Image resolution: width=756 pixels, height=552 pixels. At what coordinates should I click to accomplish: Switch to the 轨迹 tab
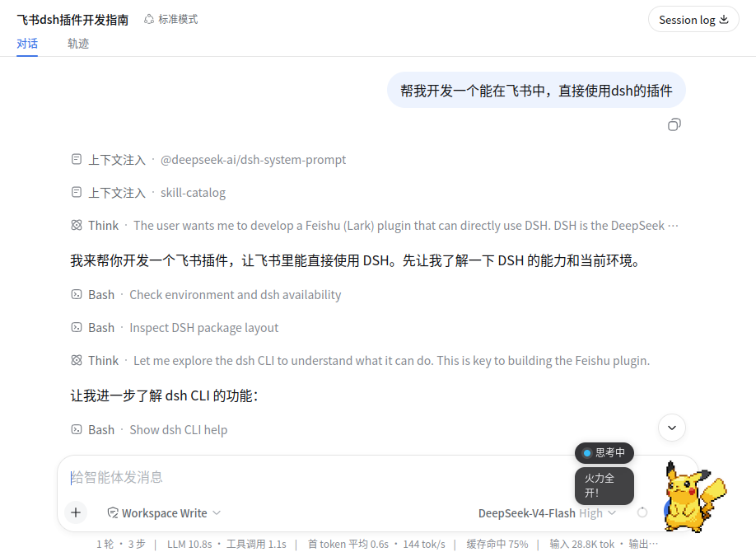pyautogui.click(x=78, y=44)
